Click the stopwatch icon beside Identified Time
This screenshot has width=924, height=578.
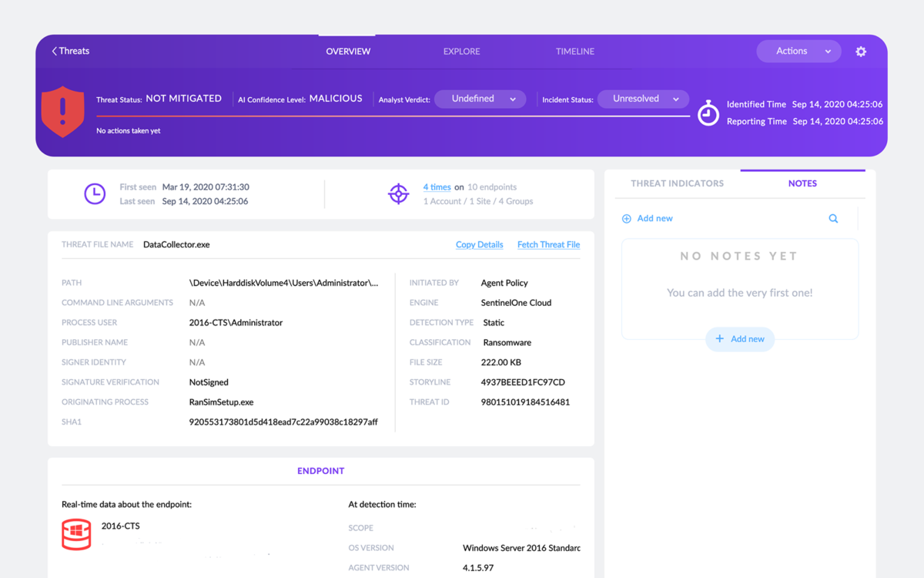[x=708, y=113]
